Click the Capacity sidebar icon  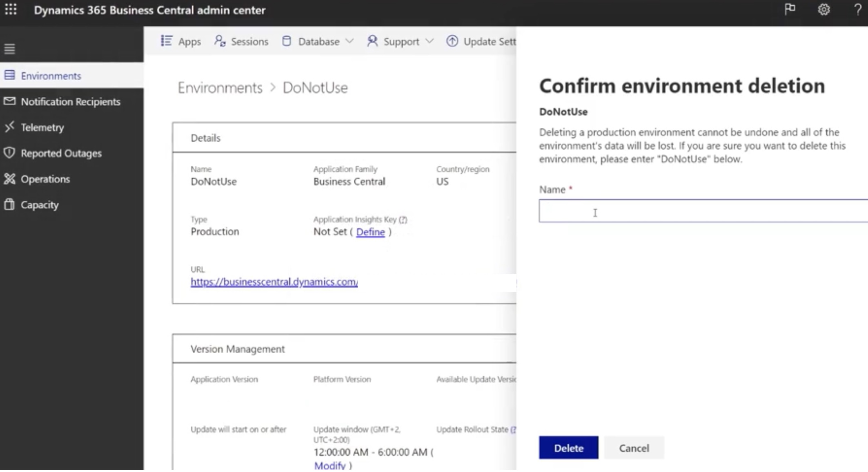9,204
